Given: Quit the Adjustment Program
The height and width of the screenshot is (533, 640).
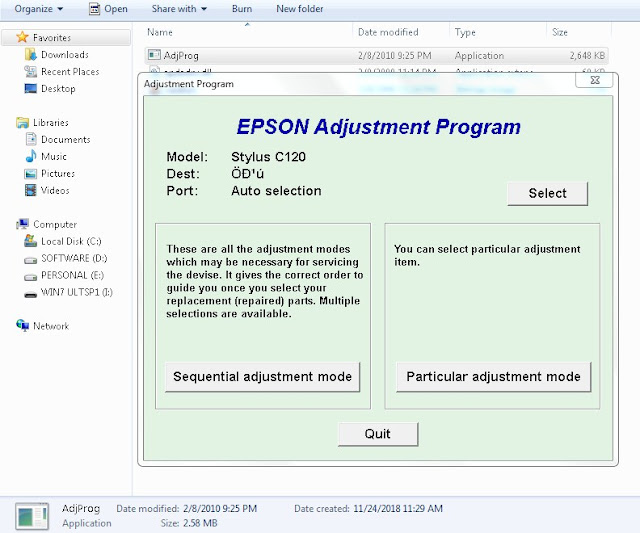Looking at the screenshot, I should [378, 434].
